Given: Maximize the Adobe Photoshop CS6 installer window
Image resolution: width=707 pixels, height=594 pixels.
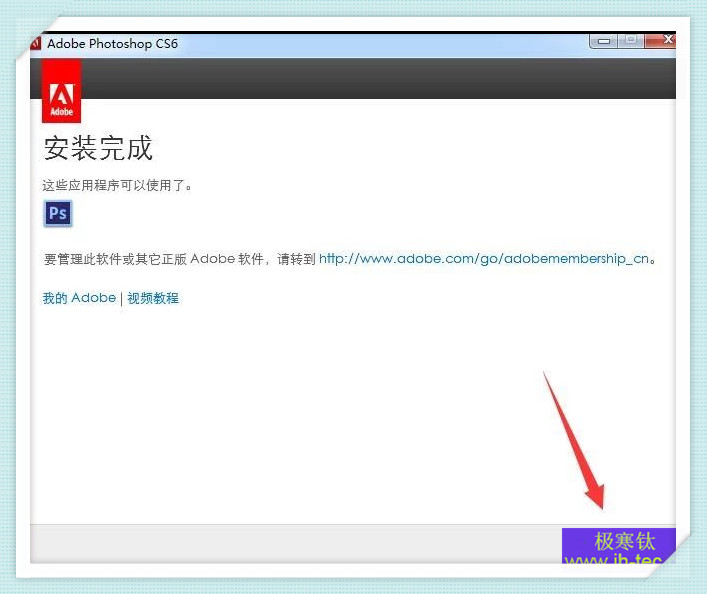Looking at the screenshot, I should tap(631, 41).
